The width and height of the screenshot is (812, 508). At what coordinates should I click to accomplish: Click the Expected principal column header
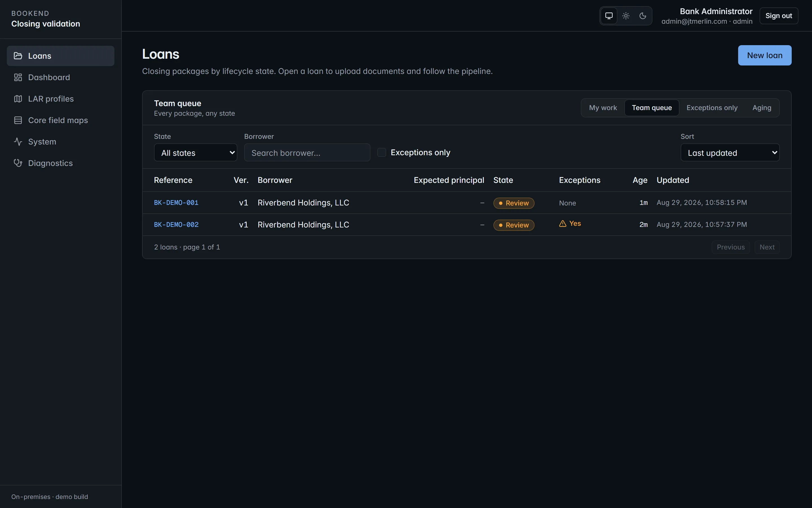coord(449,180)
